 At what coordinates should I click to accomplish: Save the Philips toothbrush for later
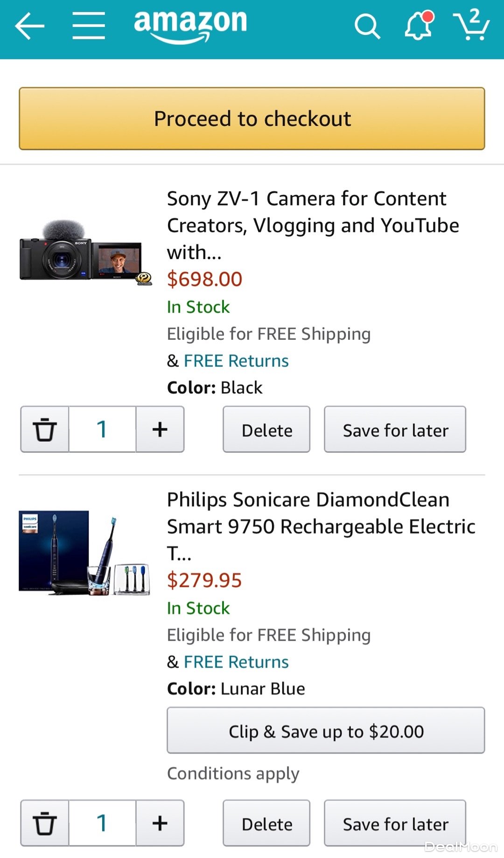pyautogui.click(x=395, y=823)
